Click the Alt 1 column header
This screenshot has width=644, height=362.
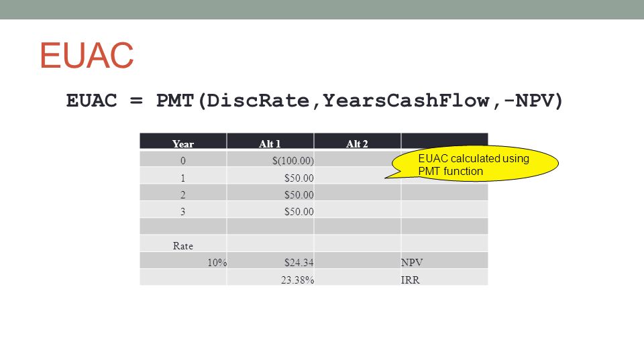click(x=270, y=141)
